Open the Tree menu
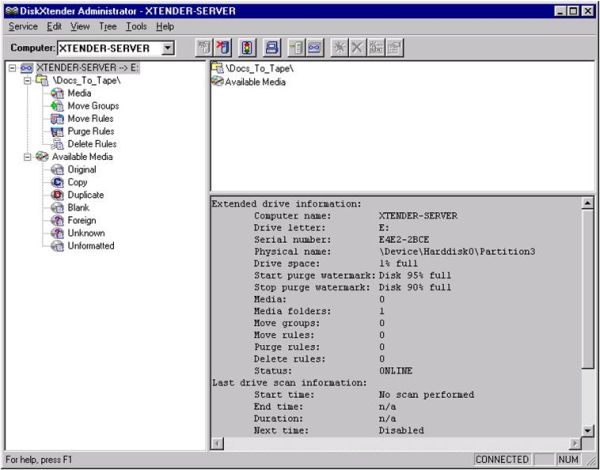 (x=108, y=26)
